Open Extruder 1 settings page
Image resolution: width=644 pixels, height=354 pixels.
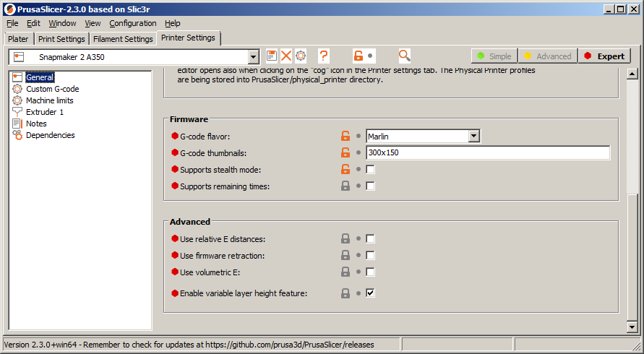click(45, 112)
